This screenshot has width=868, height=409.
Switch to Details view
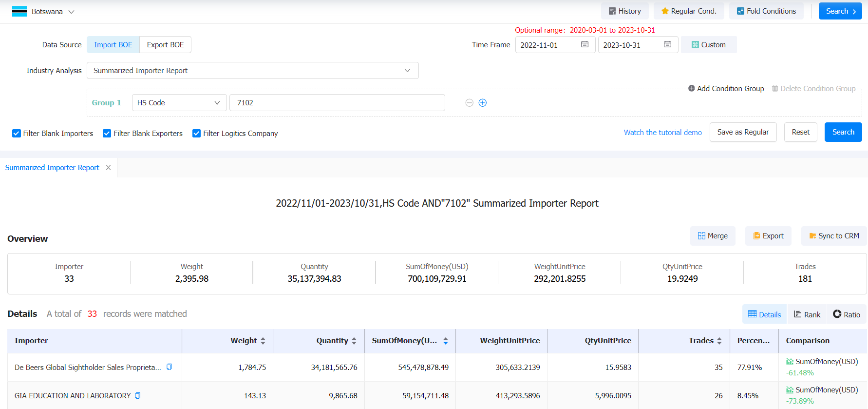pos(764,314)
